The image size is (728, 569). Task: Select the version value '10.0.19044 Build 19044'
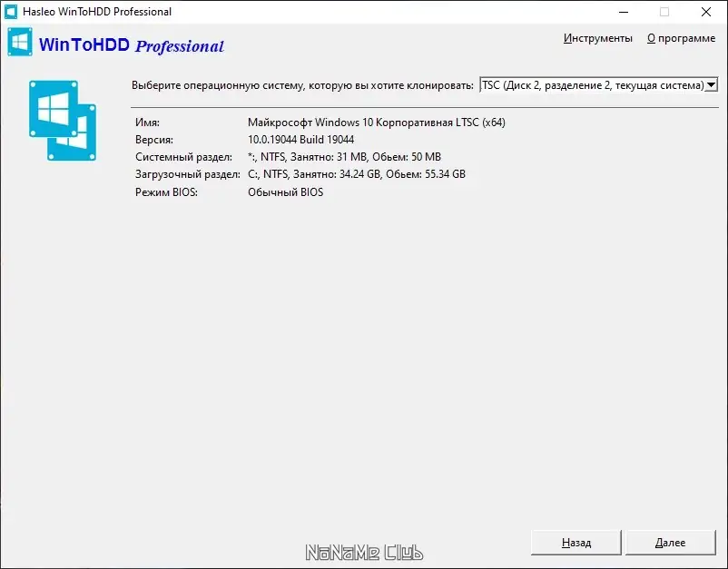click(300, 140)
